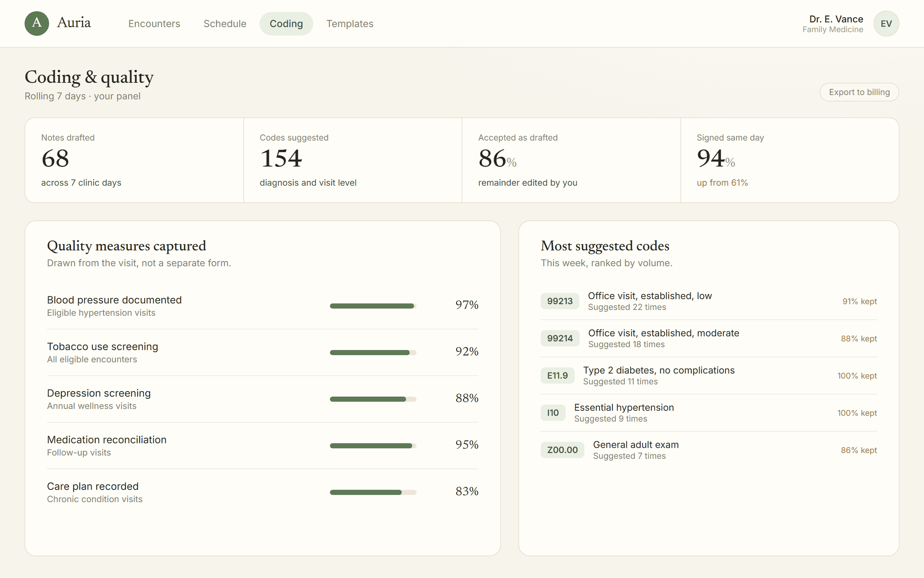Switch to the Templates tab
This screenshot has height=578, width=924.
coord(350,24)
